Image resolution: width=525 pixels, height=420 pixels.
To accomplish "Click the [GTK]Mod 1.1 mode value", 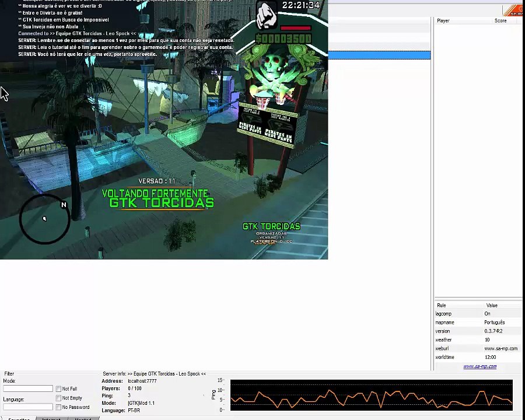I will (141, 403).
